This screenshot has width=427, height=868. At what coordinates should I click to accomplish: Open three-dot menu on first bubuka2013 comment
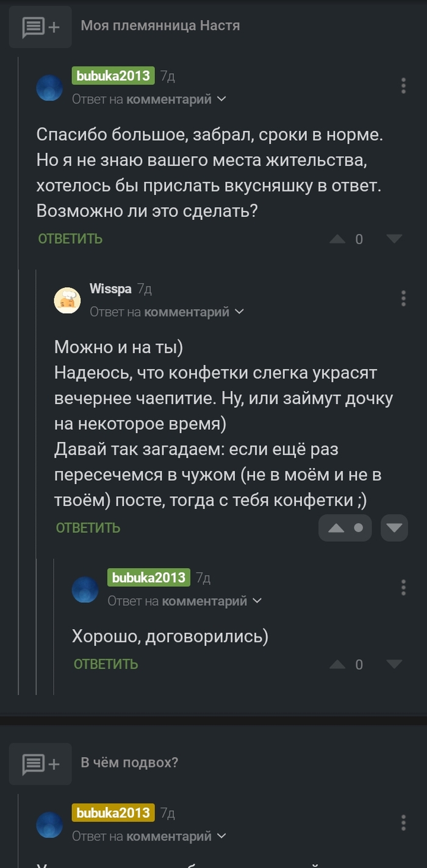click(404, 86)
